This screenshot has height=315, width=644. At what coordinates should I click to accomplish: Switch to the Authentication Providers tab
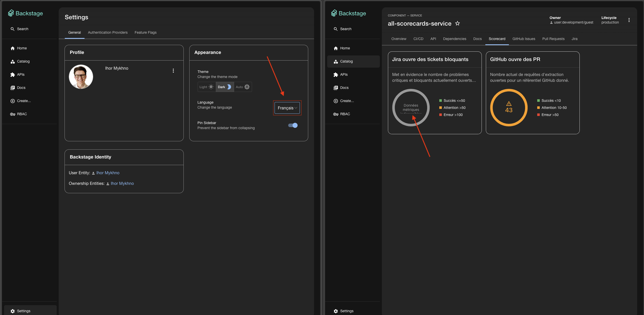tap(108, 32)
